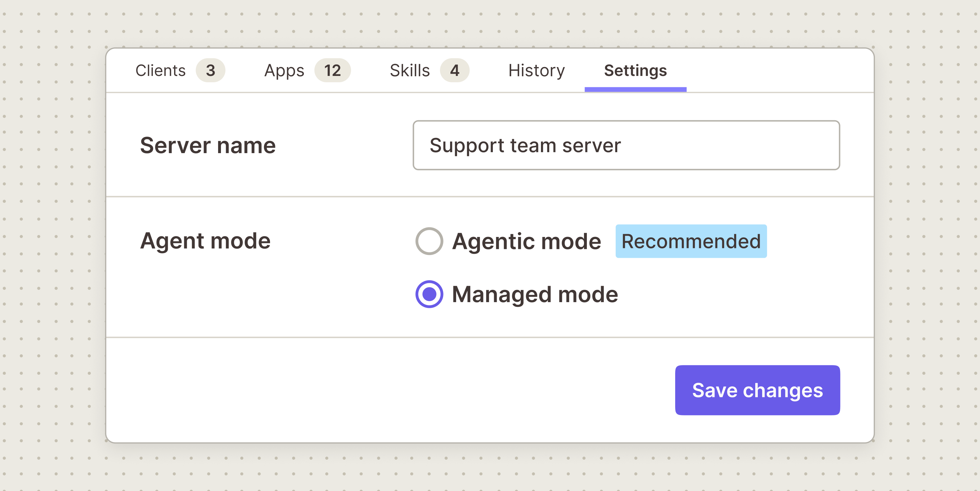Click the Server name input field
The height and width of the screenshot is (491, 980).
pyautogui.click(x=626, y=145)
